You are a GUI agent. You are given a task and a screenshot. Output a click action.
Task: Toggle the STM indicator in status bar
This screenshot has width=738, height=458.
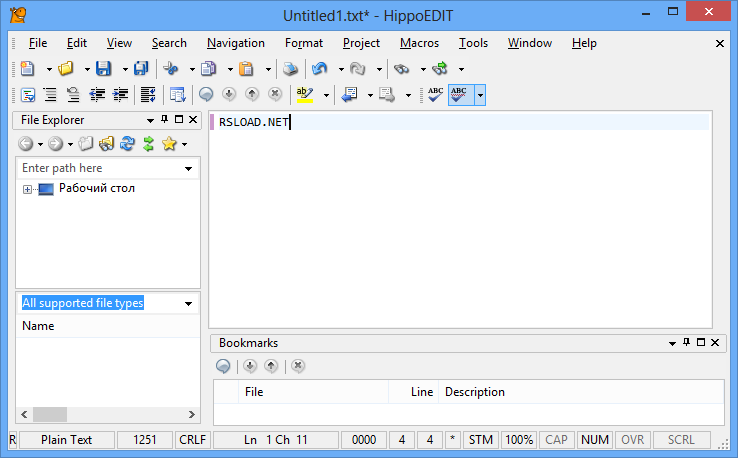pos(481,440)
